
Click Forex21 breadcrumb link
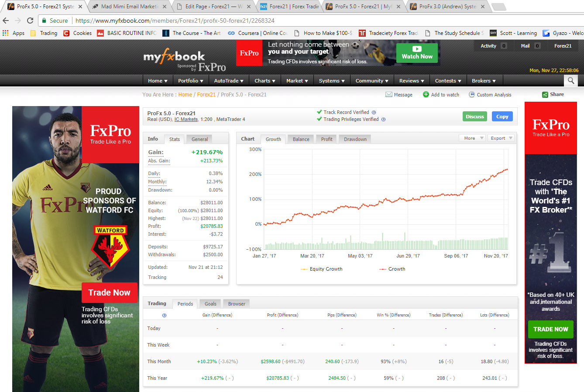tap(206, 94)
